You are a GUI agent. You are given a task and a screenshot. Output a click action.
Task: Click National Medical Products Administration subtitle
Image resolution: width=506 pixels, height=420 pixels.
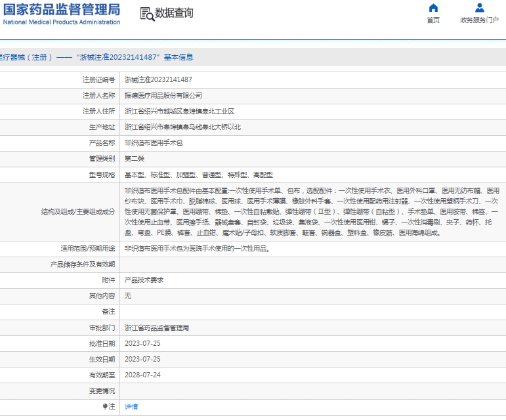(x=62, y=22)
